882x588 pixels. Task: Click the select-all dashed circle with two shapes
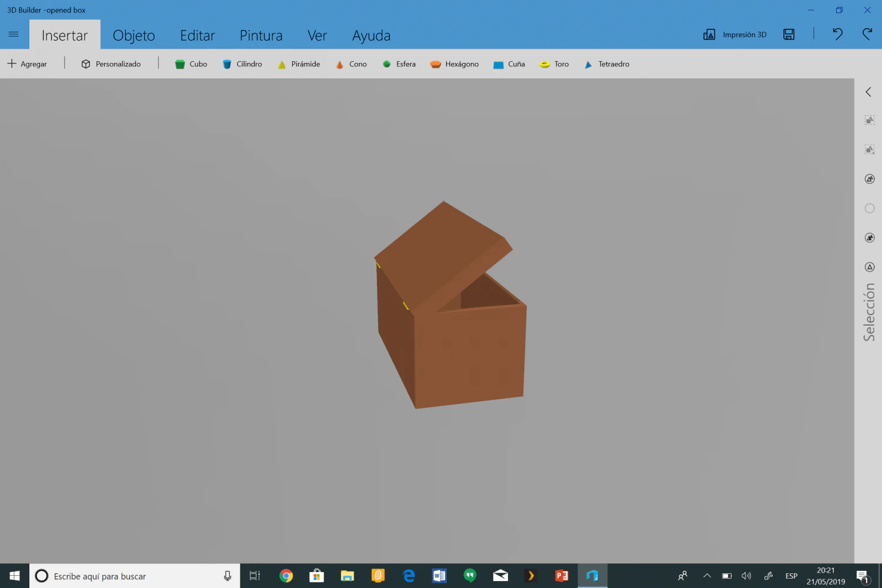(x=870, y=179)
